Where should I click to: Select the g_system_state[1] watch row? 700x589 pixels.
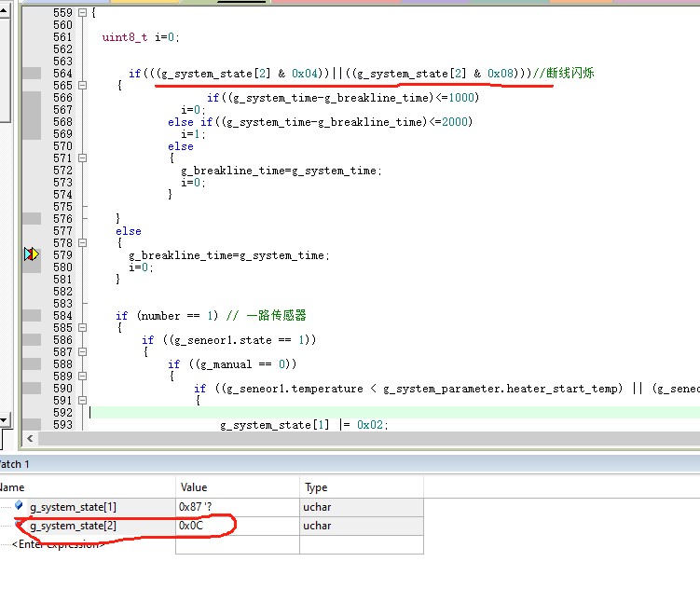click(212, 507)
